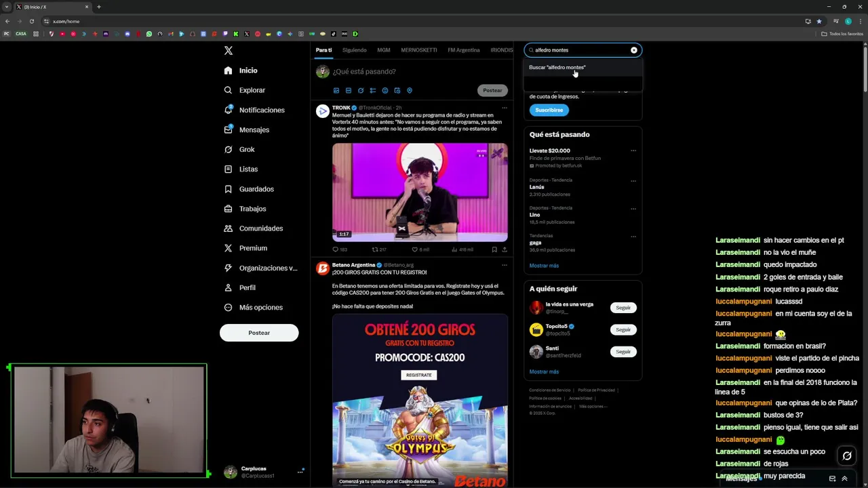Viewport: 868px width, 488px height.
Task: Open options for Lanús trend
Action: 633,181
